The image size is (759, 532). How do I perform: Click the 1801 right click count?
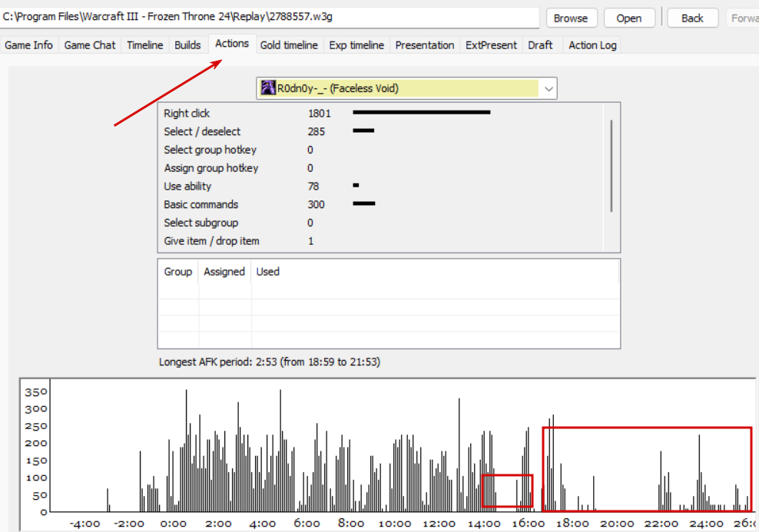pyautogui.click(x=319, y=114)
